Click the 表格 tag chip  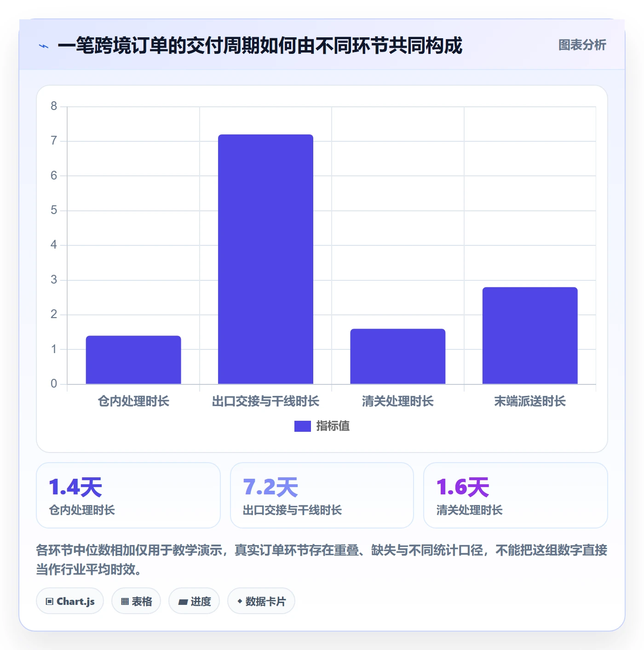click(136, 601)
